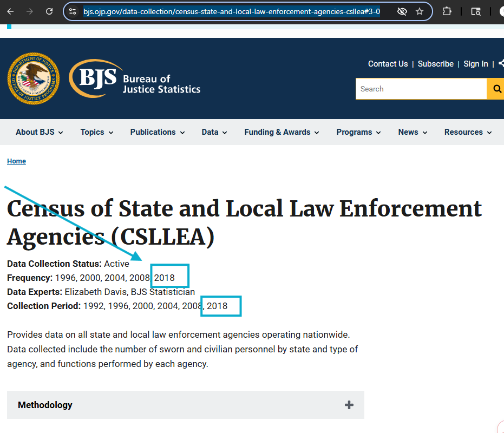This screenshot has height=433, width=504.
Task: Follow the Subscribe link
Action: [435, 64]
